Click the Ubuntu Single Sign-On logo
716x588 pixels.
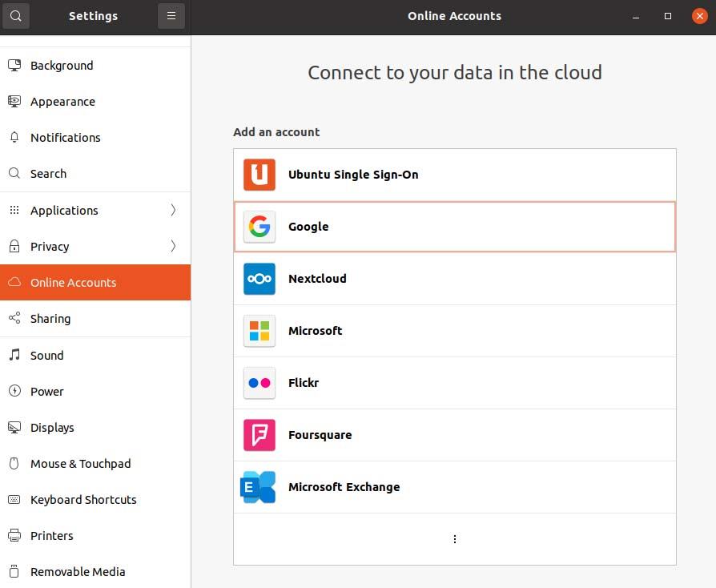[259, 175]
